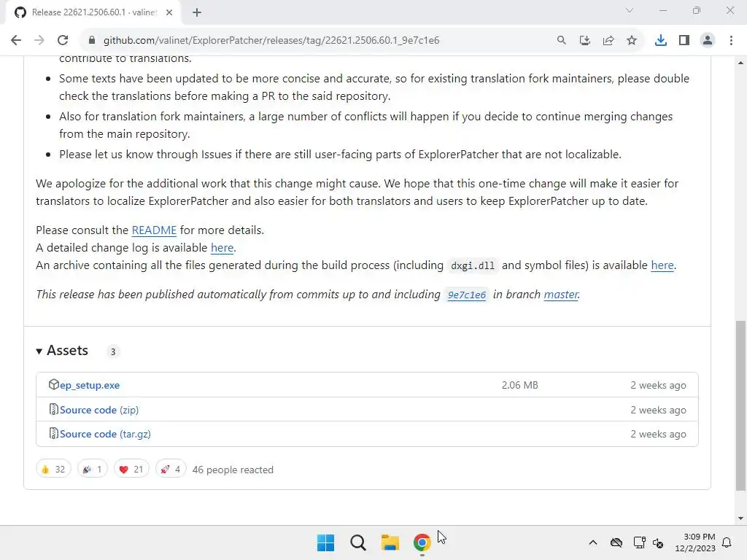747x560 pixels.
Task: Open the master branch link
Action: point(561,295)
